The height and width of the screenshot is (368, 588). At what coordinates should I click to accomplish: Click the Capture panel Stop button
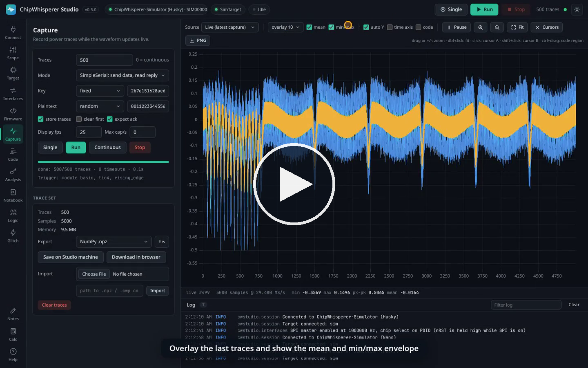pos(140,148)
